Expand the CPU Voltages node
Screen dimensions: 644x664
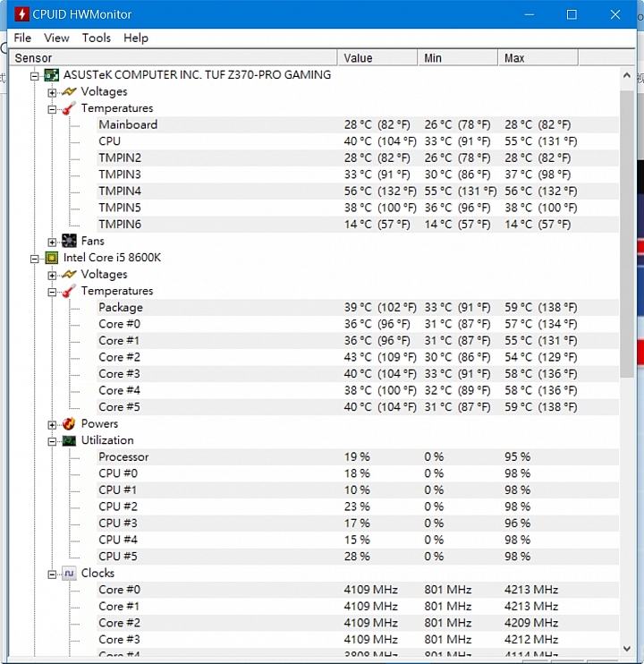click(x=52, y=276)
